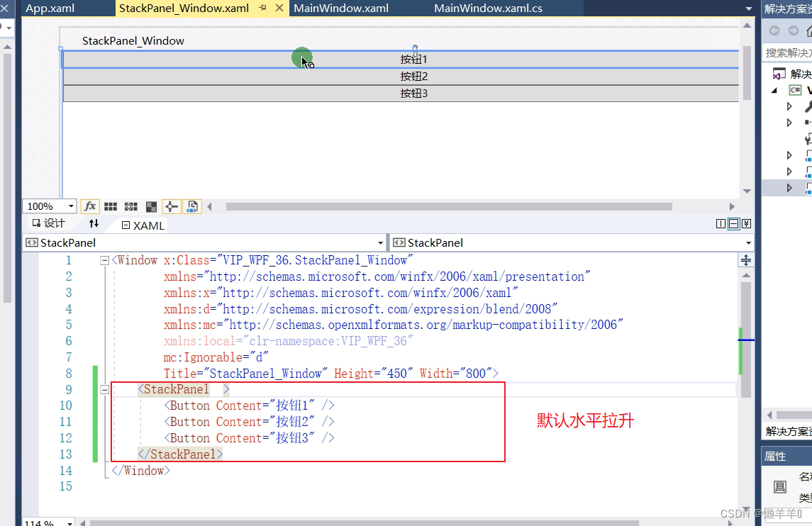
Task: Click the designer scroll-right arrow
Action: click(732, 206)
